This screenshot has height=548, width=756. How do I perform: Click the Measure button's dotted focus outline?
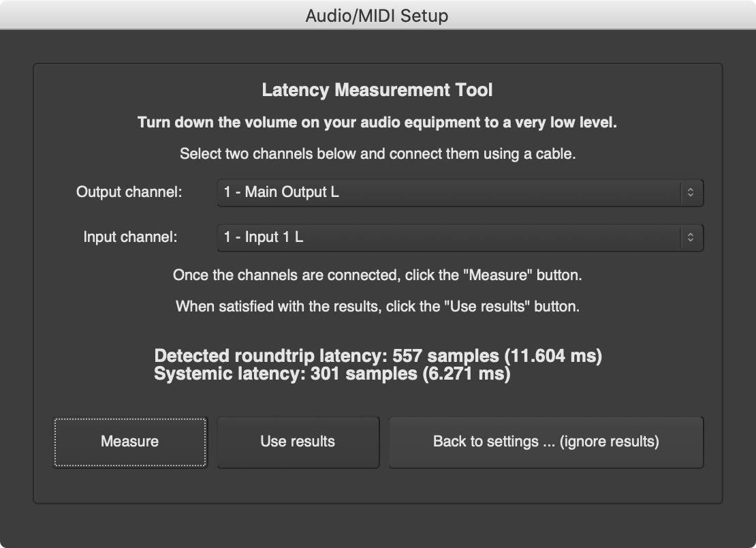click(x=129, y=442)
